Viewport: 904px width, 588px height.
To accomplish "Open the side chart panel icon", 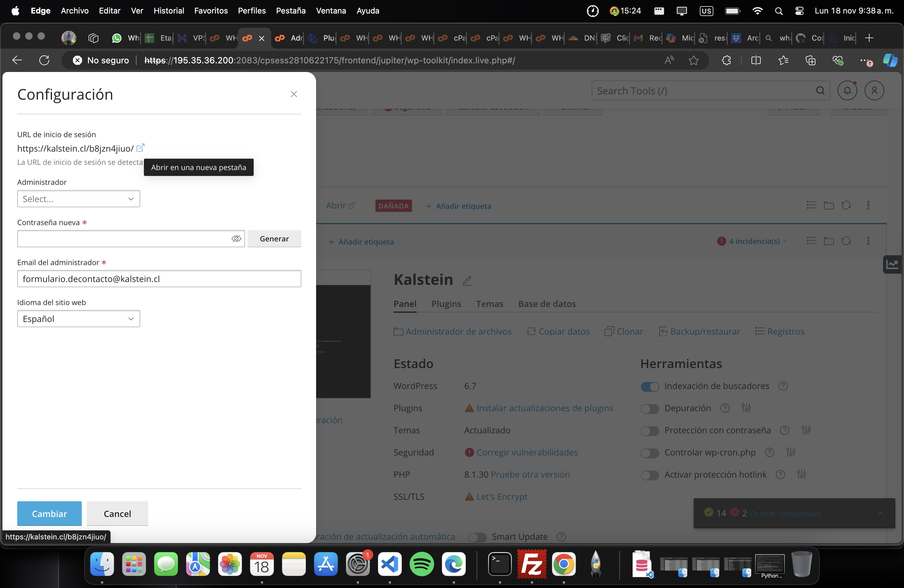I will click(x=892, y=264).
